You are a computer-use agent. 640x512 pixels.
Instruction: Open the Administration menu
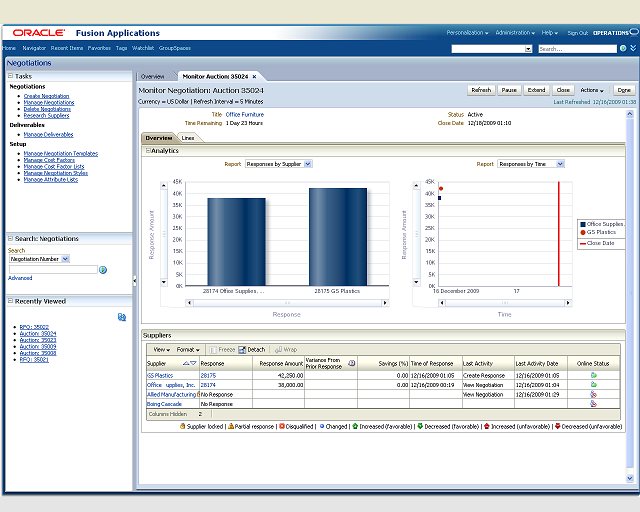[x=515, y=33]
